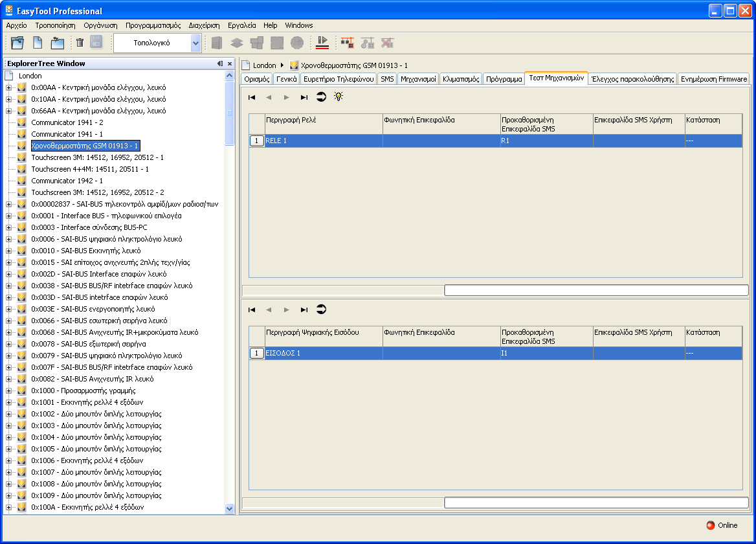
Task: Go to first record in relay table
Action: click(252, 97)
